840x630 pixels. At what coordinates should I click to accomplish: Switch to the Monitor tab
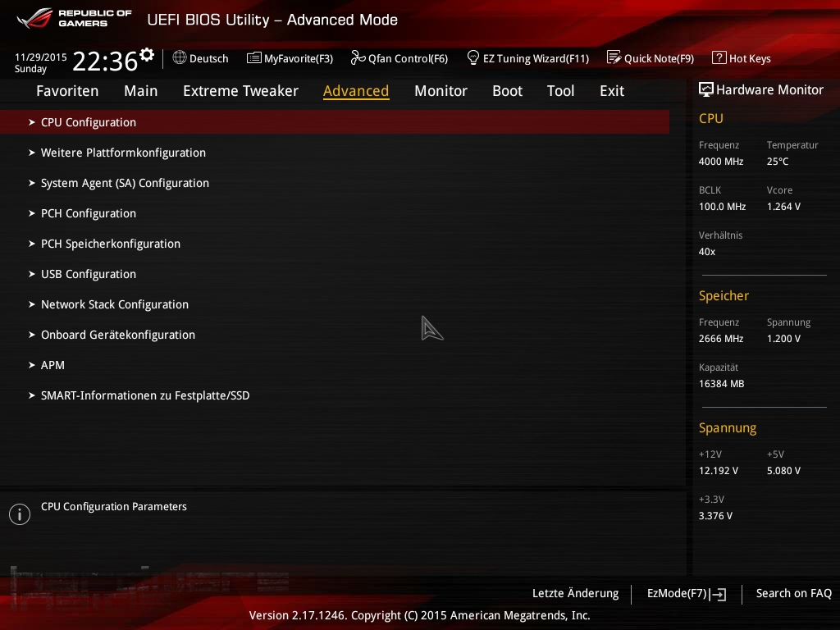(441, 91)
